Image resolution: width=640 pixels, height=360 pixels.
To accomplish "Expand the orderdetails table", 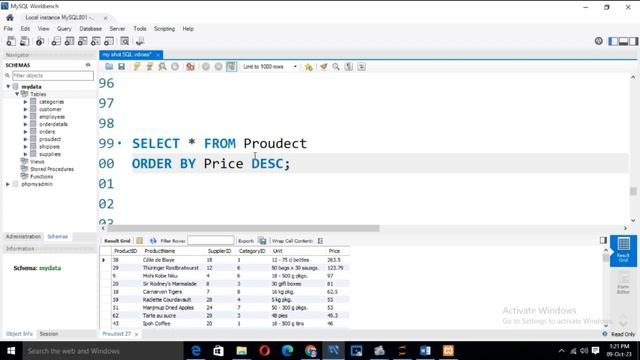I will tap(25, 124).
